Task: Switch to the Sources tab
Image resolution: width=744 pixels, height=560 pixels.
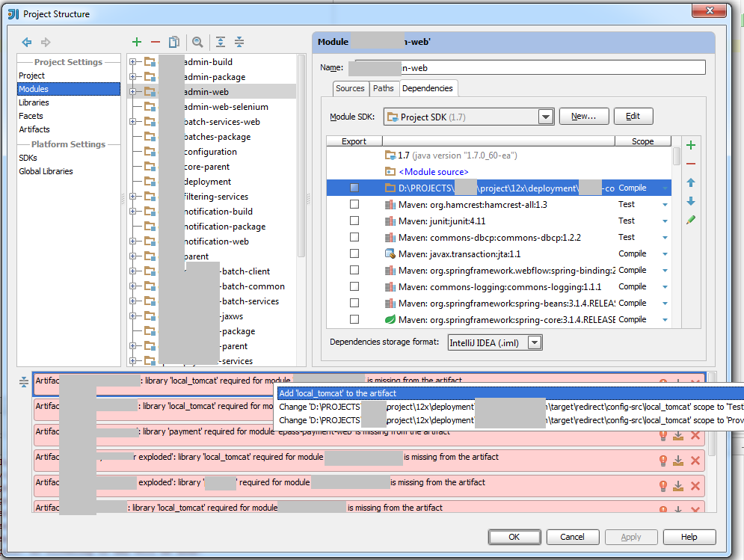Action: point(350,88)
